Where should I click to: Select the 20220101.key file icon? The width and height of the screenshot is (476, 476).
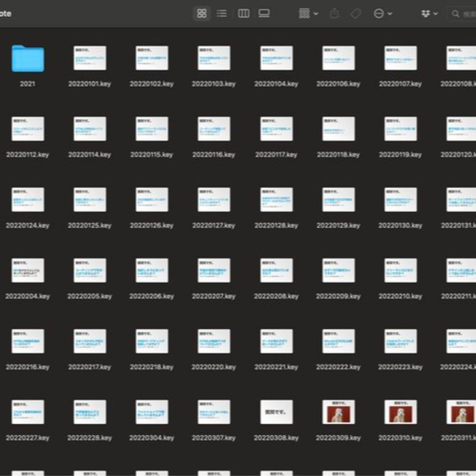coord(90,58)
